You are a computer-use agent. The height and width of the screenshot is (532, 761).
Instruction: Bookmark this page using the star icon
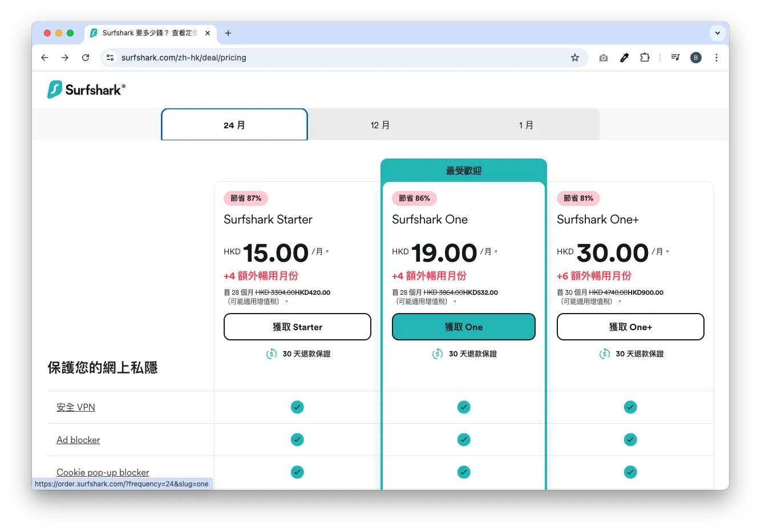pyautogui.click(x=575, y=58)
